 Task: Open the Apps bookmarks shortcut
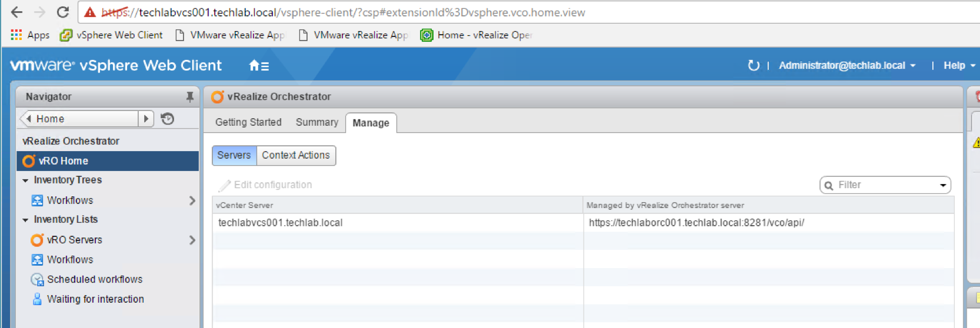pyautogui.click(x=30, y=35)
